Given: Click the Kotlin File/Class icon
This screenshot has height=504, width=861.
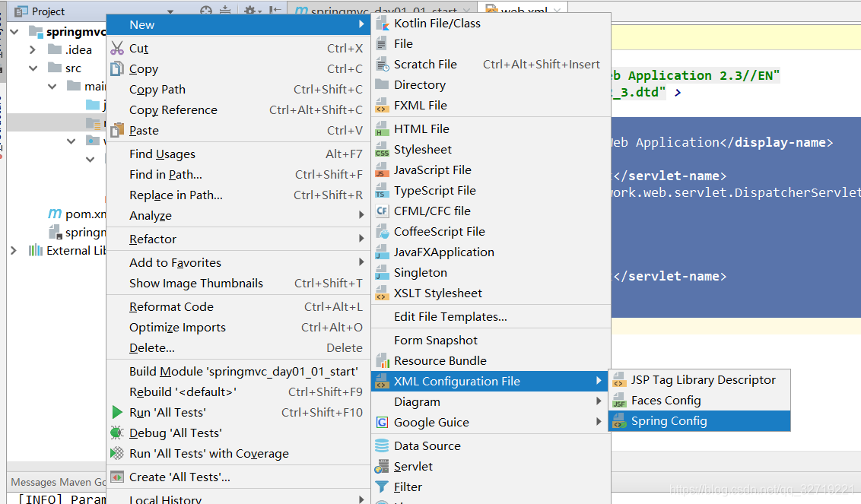Looking at the screenshot, I should 382,23.
